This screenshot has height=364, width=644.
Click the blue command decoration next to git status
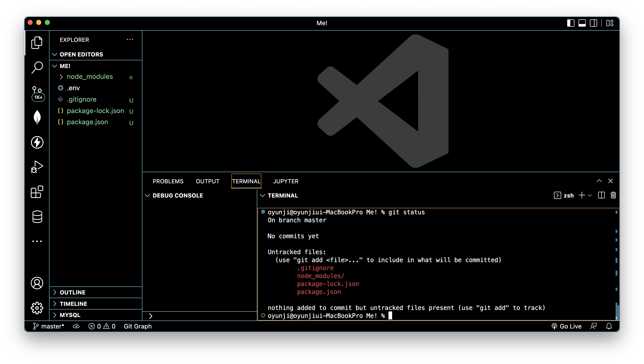click(x=263, y=212)
